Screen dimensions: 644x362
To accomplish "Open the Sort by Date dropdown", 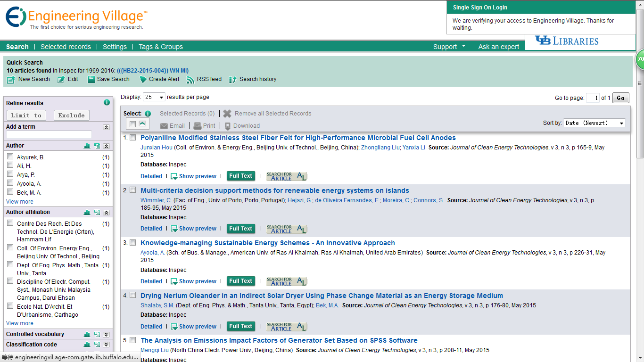I will point(594,123).
